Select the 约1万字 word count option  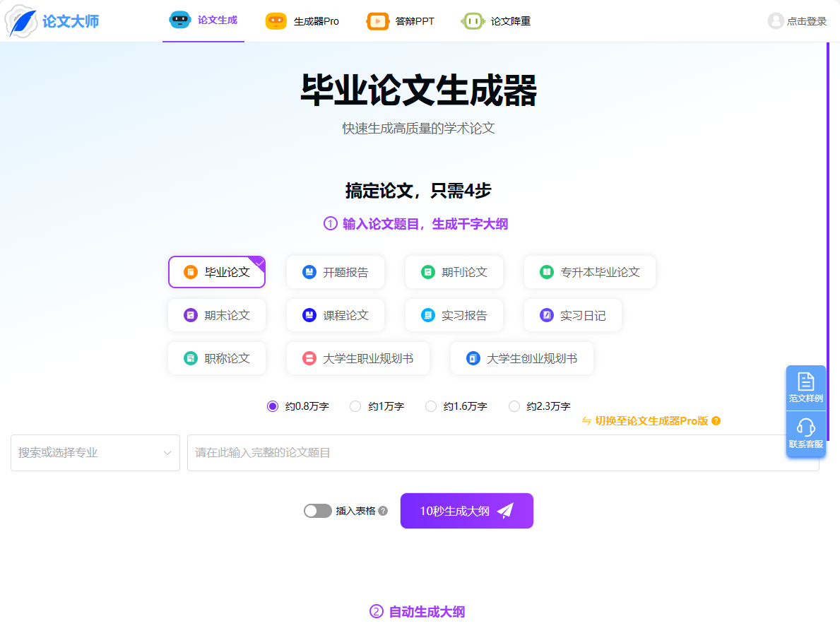pos(355,406)
